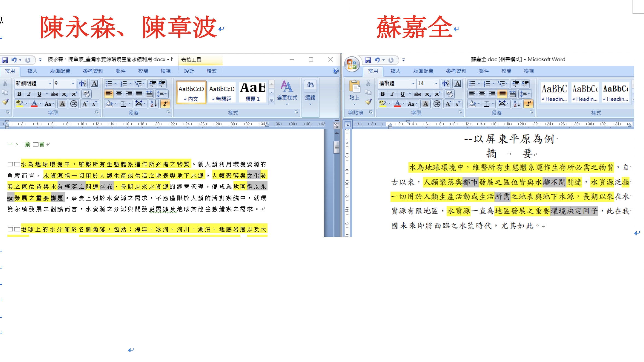Click tab selector L box on right ruler
Viewport: 644px width, 362px height.
[348, 124]
